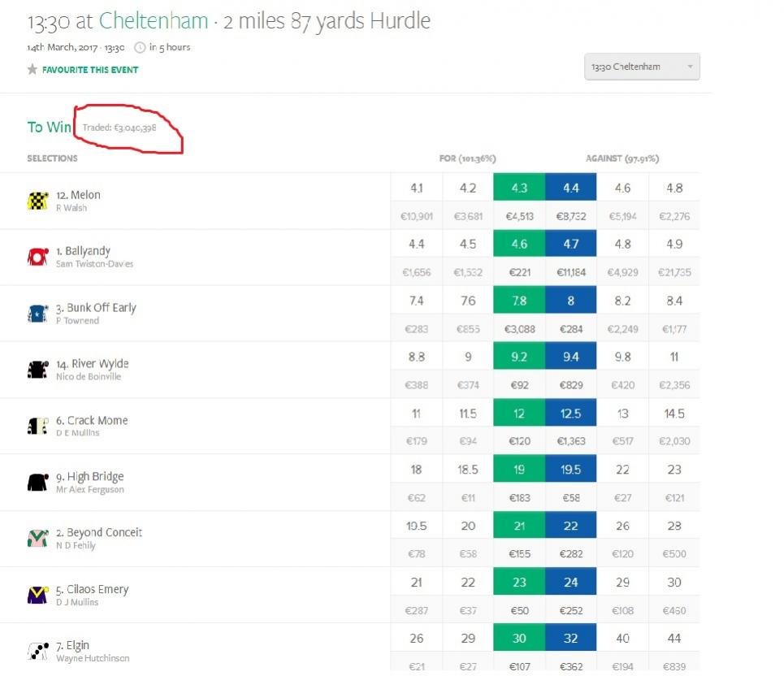Click the clock icon beside 'in 5 hours'
This screenshot has height=676, width=784.
pos(140,47)
